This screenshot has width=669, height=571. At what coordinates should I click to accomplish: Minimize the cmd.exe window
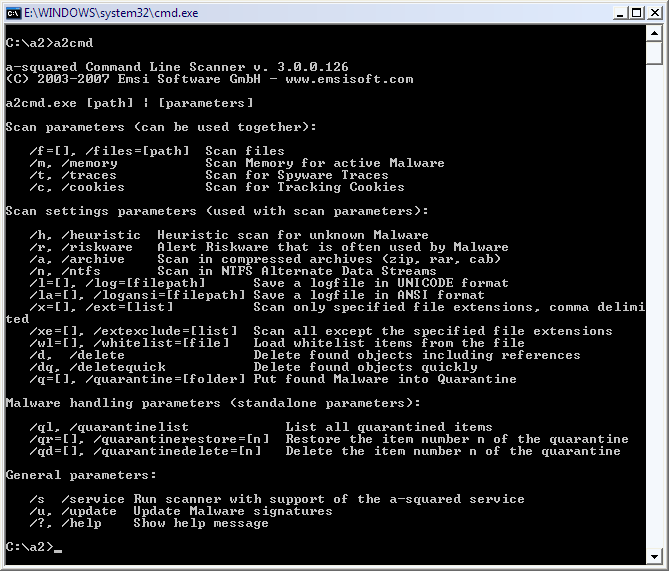coord(620,13)
